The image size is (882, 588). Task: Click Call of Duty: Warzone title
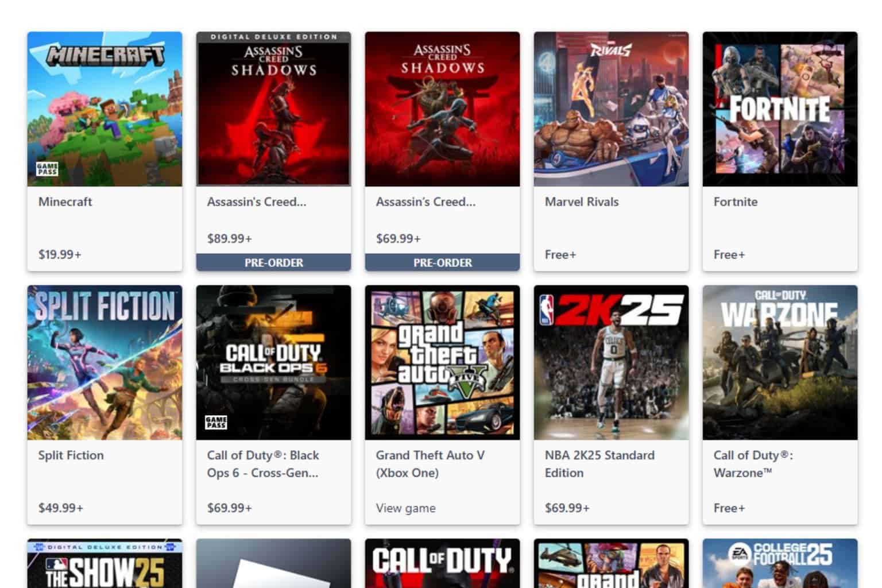click(753, 464)
